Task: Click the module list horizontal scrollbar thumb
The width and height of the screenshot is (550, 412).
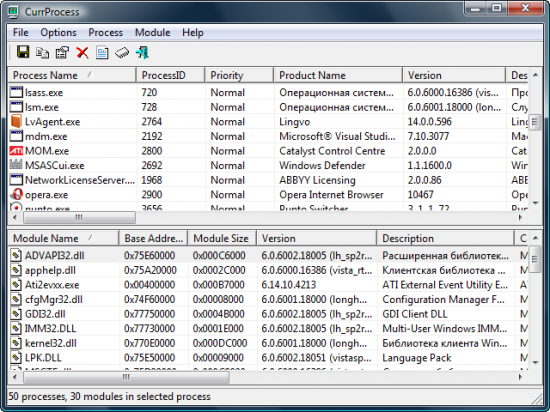Action: coord(126,377)
